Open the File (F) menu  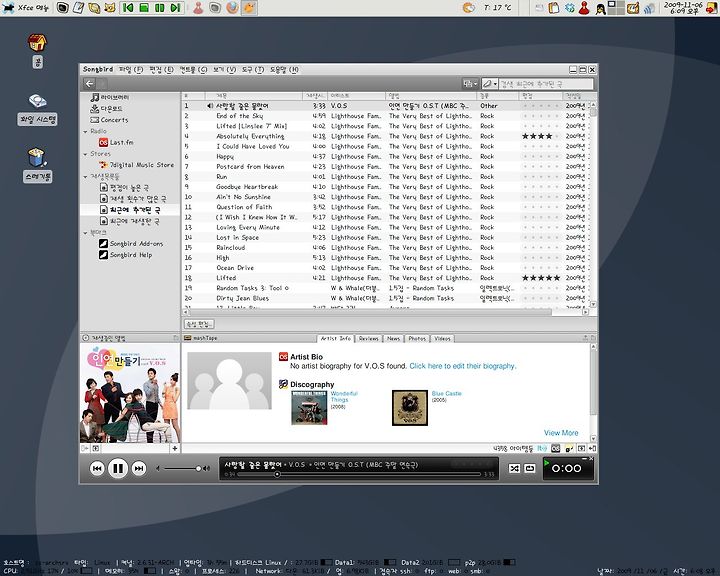131,69
